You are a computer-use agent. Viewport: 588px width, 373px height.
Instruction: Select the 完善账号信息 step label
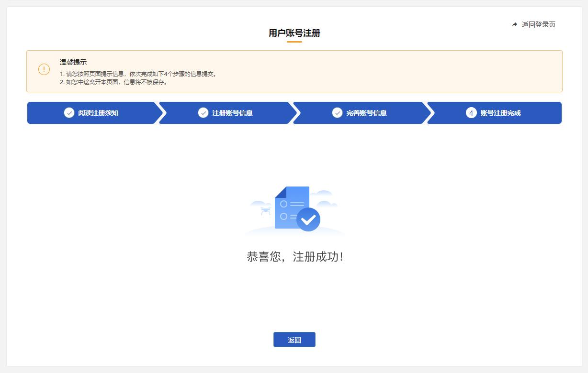click(x=366, y=113)
